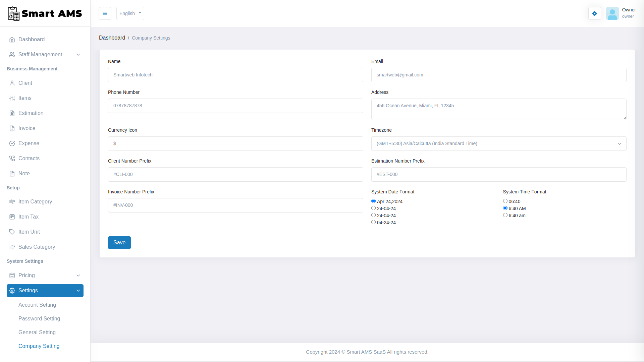Screen dimensions: 644x362
Task: Click the Save button
Action: (119, 242)
